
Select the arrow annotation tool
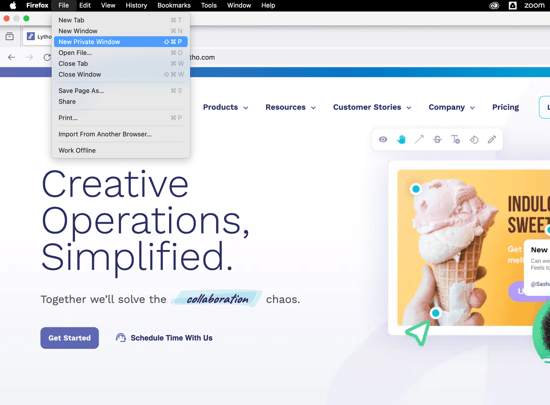419,140
